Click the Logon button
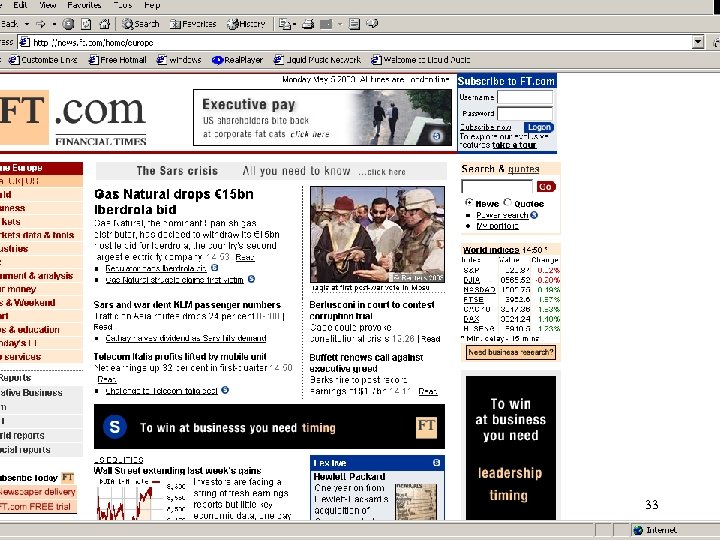 (539, 127)
